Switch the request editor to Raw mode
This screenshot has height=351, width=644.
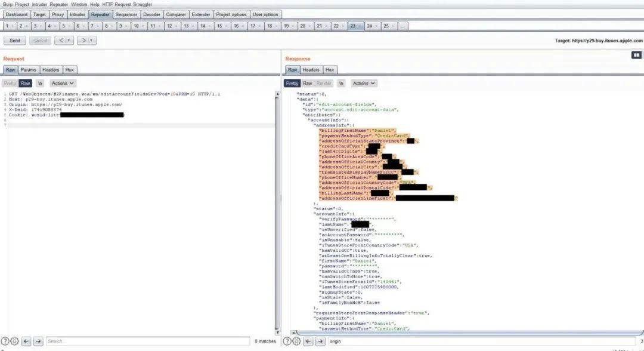click(x=25, y=83)
